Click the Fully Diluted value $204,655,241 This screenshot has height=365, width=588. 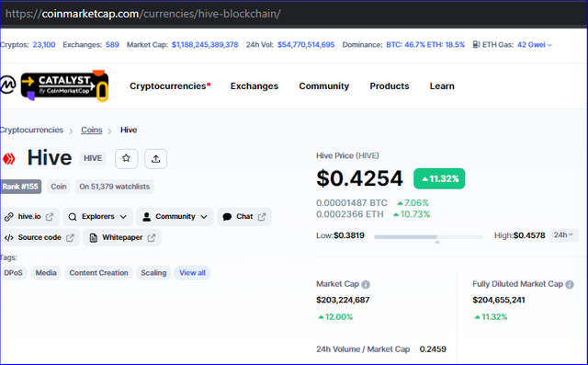click(x=499, y=300)
